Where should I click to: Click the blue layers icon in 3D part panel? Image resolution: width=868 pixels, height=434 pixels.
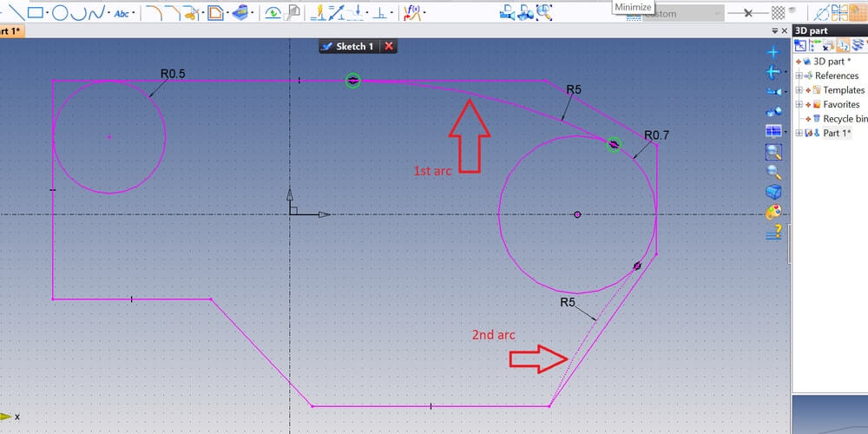tap(858, 45)
